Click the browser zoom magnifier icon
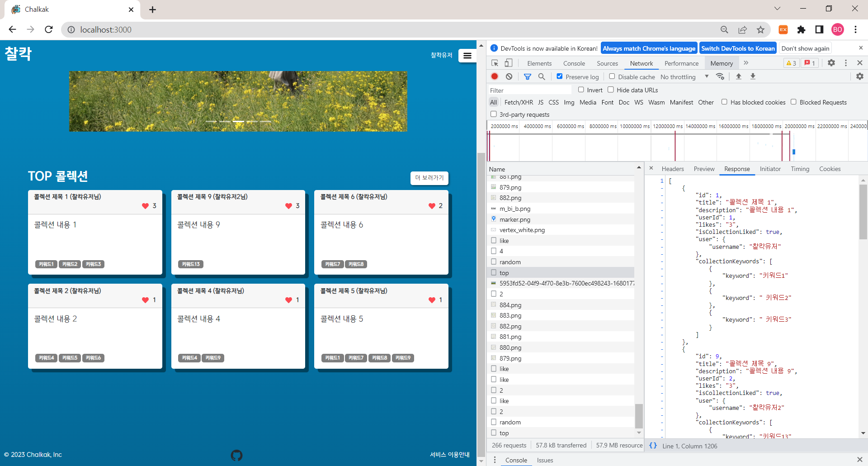 pos(724,29)
